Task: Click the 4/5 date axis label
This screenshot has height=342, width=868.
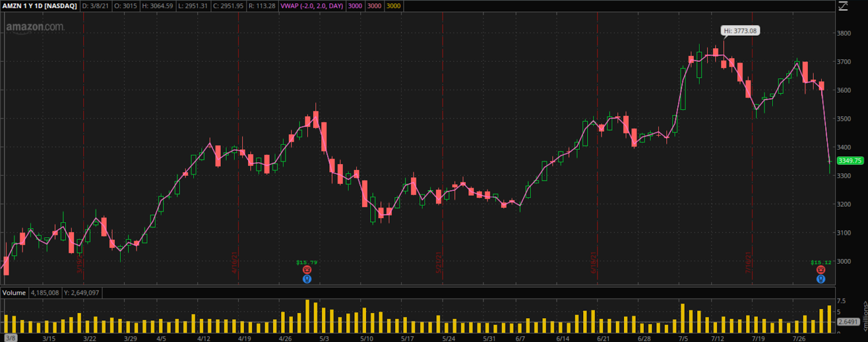Action: (x=161, y=338)
